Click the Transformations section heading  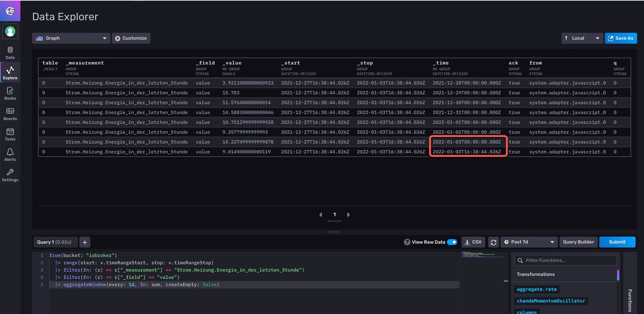(536, 274)
